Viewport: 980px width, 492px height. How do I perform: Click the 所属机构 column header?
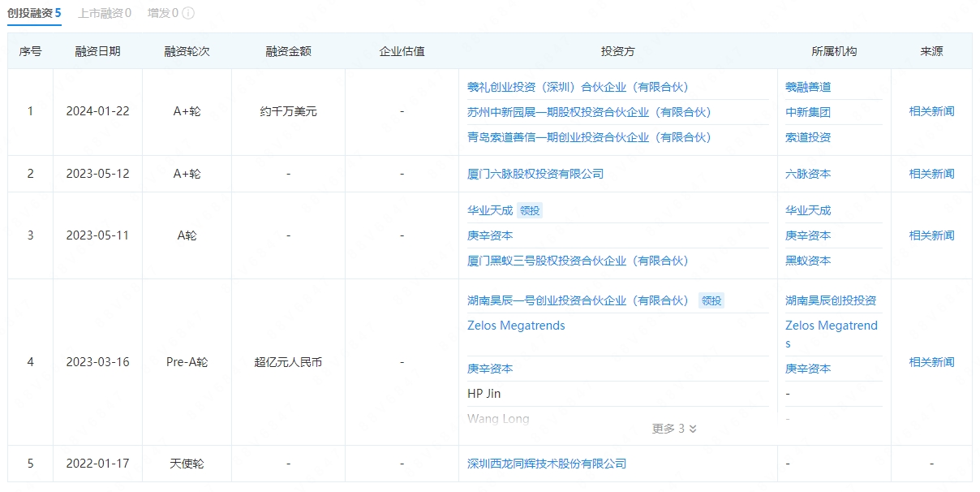(x=834, y=51)
